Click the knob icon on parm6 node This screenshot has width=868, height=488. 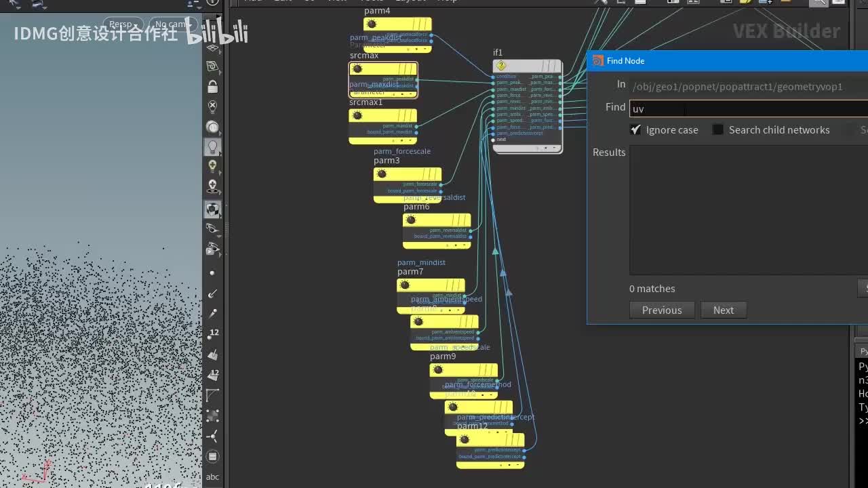click(411, 220)
